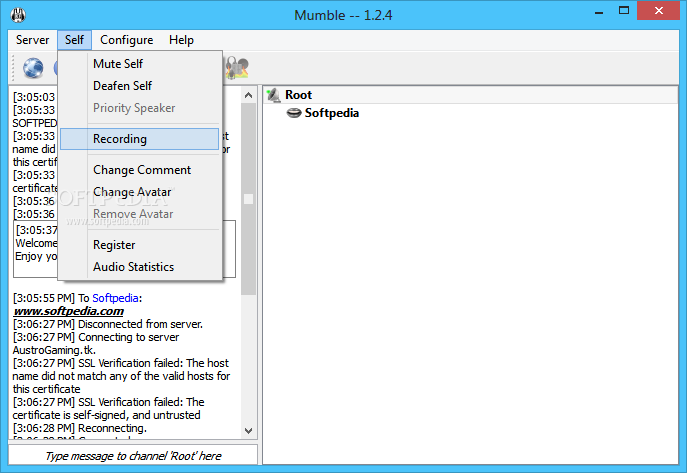
Task: Close the open Self menu
Action: 74,40
